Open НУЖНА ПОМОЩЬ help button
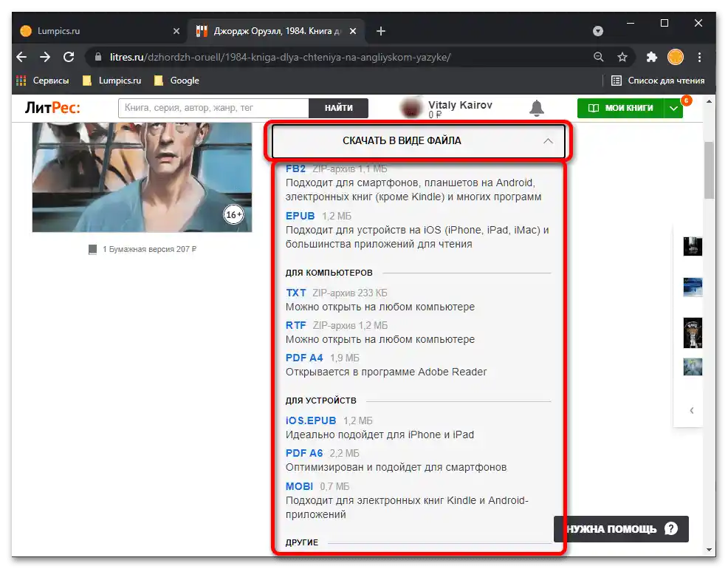The height and width of the screenshot is (569, 728). tap(621, 529)
